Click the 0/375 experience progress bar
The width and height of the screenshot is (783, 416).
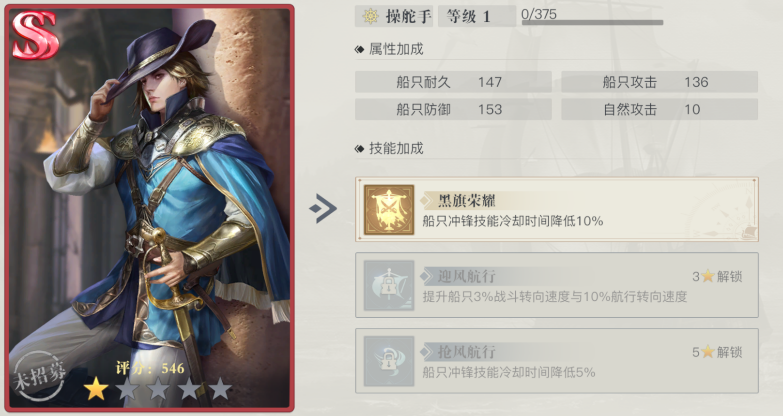[592, 22]
